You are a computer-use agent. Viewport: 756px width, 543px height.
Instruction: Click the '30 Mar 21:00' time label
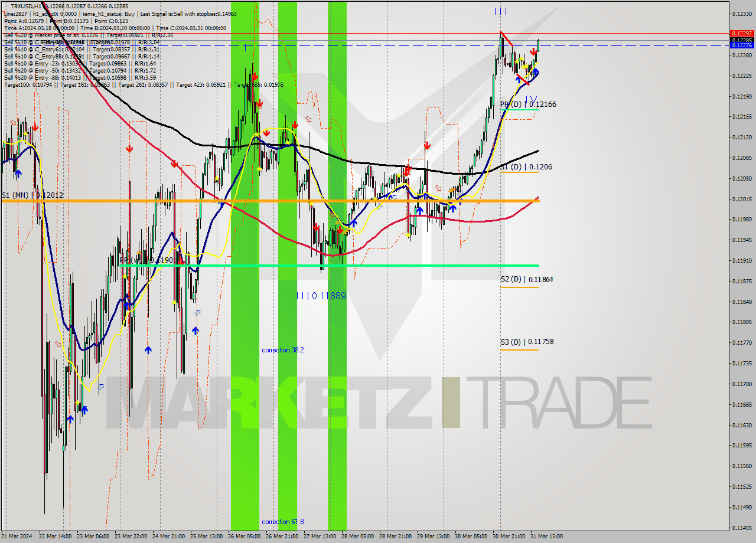[509, 537]
